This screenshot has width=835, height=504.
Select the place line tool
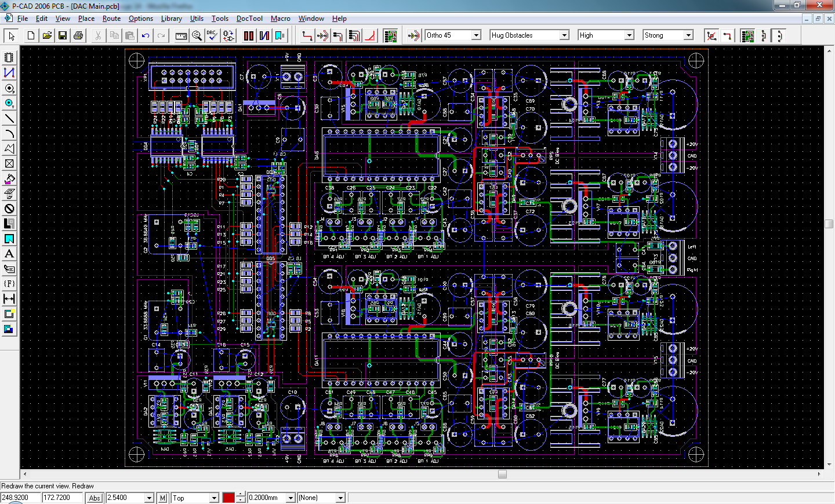9,118
